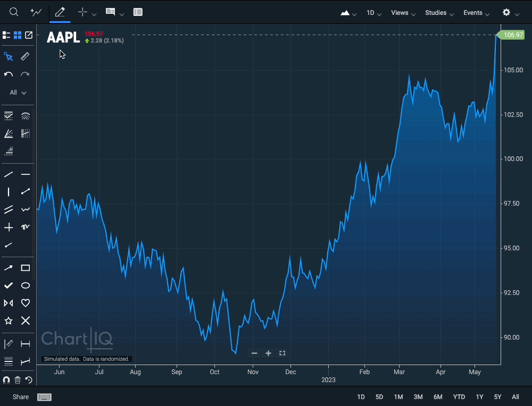Set range to 1D in bottom bar
532x406 pixels.
[x=361, y=397]
